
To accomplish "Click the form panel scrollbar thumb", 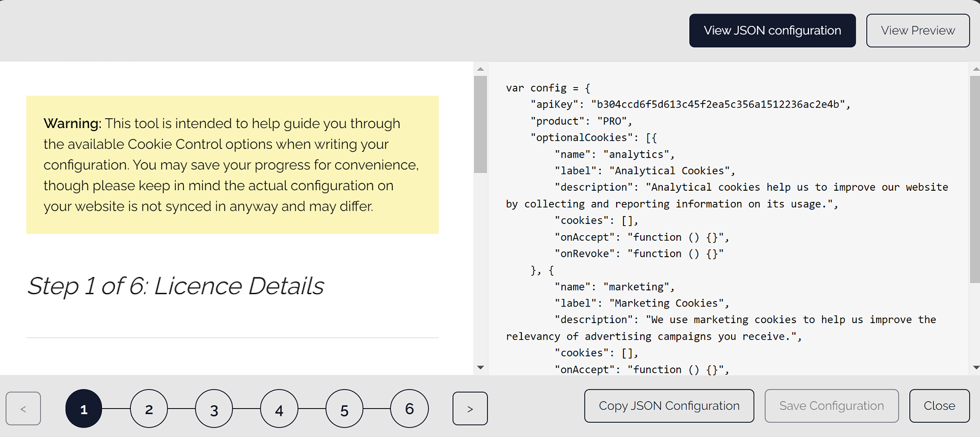I will coord(481,124).
